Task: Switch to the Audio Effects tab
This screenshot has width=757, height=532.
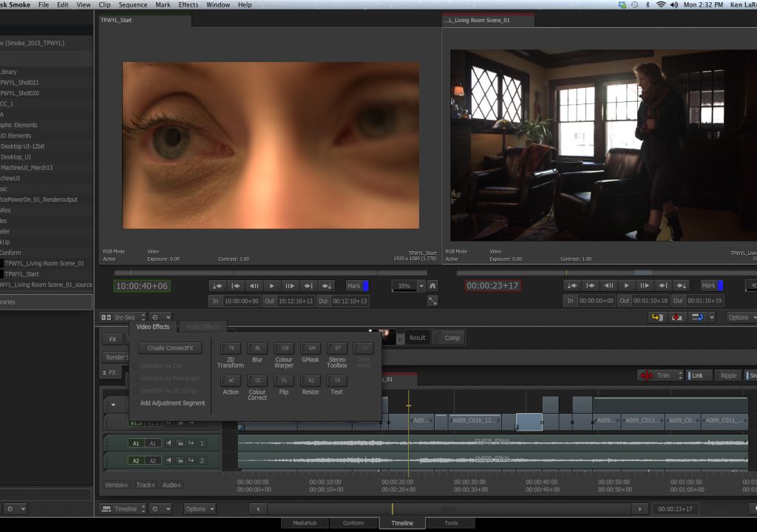Action: [203, 327]
